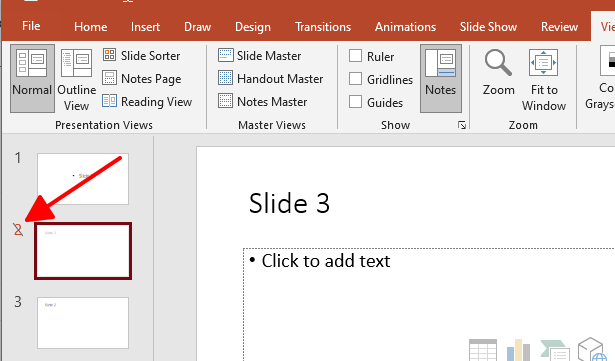This screenshot has width=615, height=361.
Task: Open the Slide Show tab
Action: point(488,27)
